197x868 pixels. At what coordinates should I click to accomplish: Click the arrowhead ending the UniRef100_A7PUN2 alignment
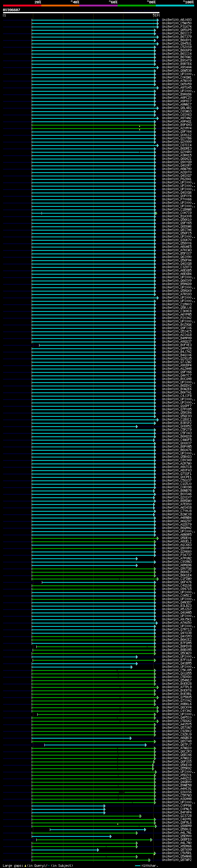click(137, 559)
